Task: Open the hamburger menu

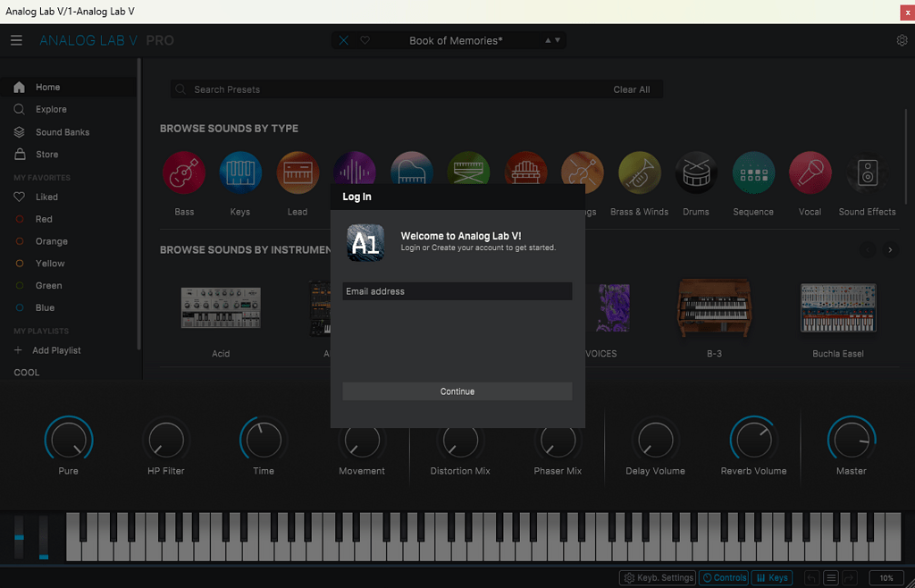Action: pyautogui.click(x=16, y=39)
